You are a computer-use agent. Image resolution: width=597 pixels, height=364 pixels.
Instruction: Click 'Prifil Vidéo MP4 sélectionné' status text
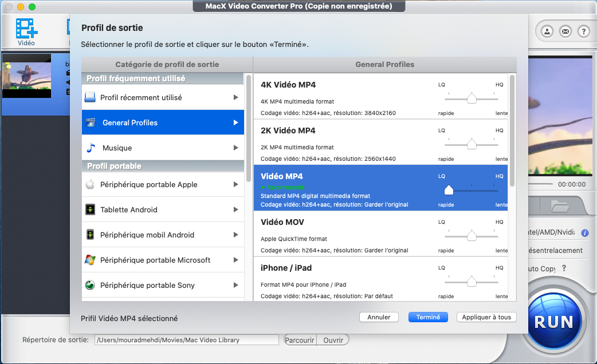pos(129,318)
